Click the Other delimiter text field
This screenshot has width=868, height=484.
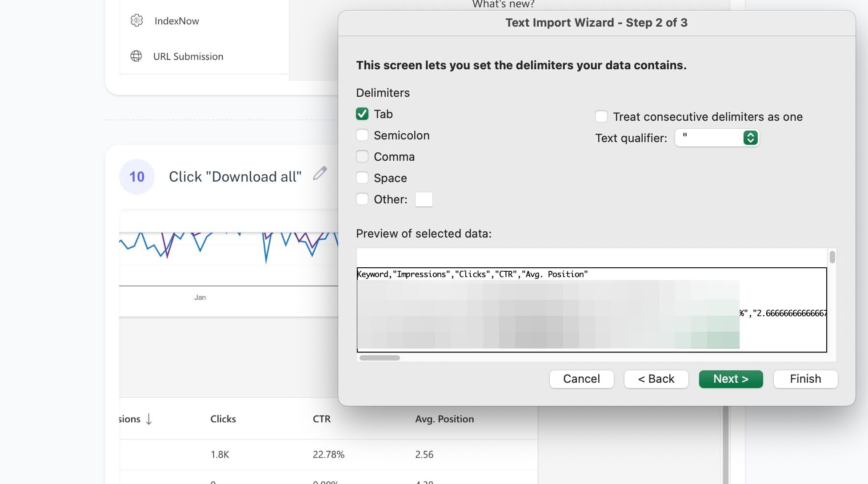click(x=424, y=199)
